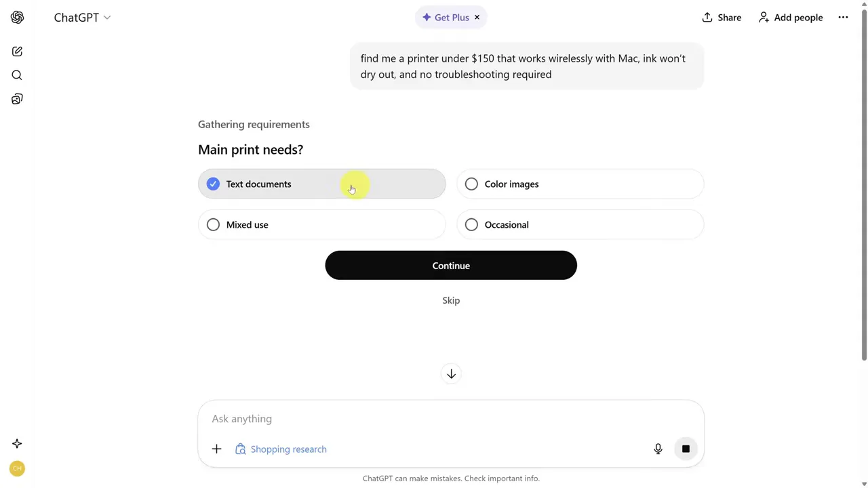
Task: Click the scroll-to-bottom arrow
Action: coord(451,373)
